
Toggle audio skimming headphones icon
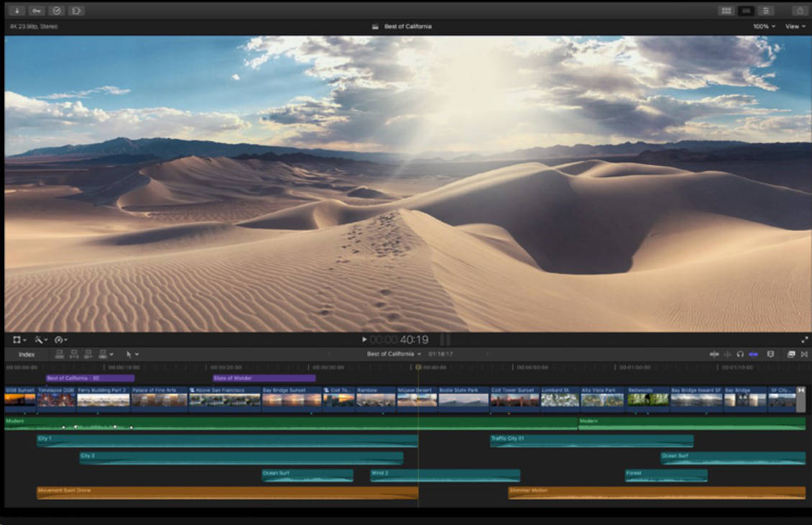coord(740,354)
